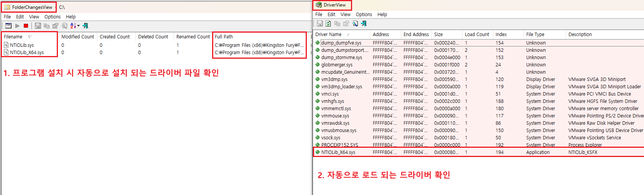Viewport: 644px width, 195px height.
Task: Open folder selection options icon in FolderChangesView
Action: coord(8,26)
